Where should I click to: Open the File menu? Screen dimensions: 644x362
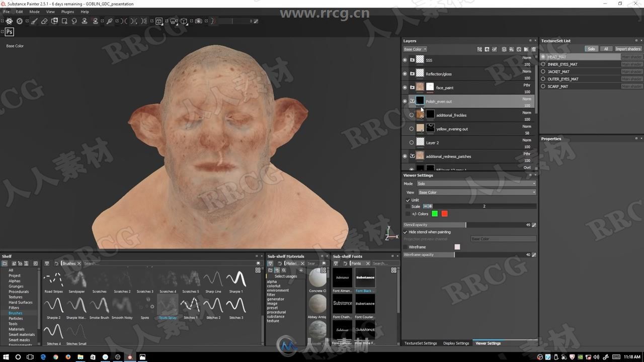pos(6,12)
